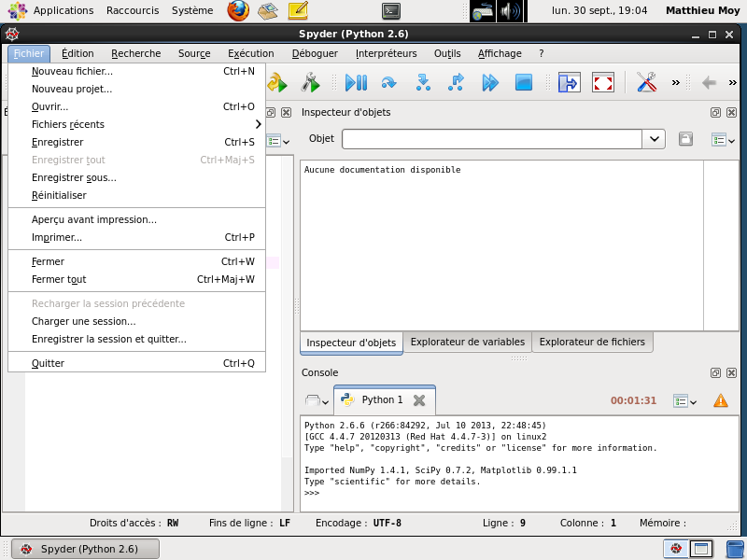Click the step into debug icon
Viewport: 747px width, 560px height.
[423, 83]
